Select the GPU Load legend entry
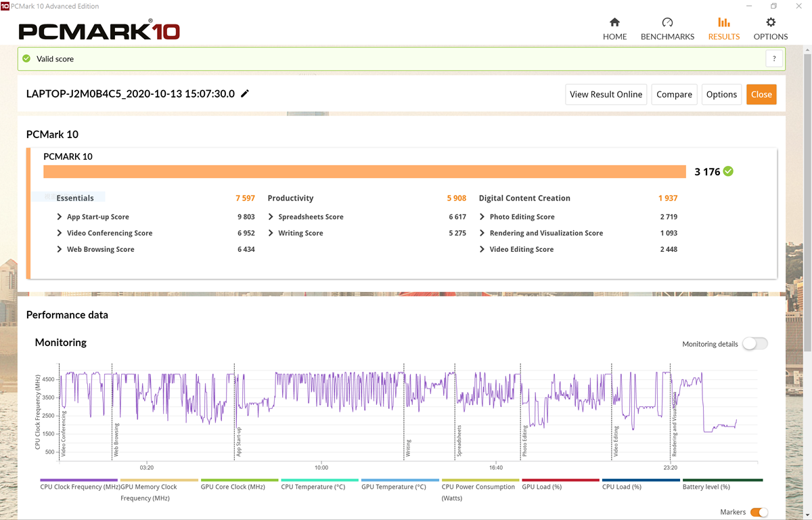Screen dimensions: 812x520 561,484
